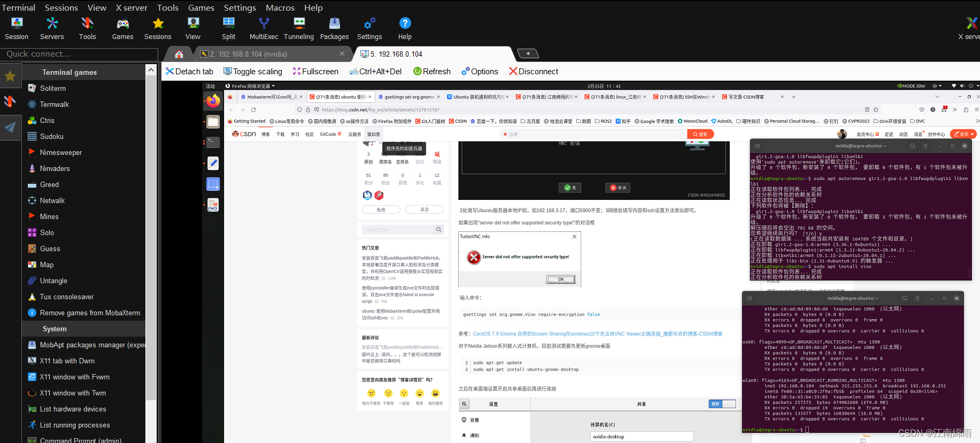Click the blue Help question-mark icon
The image size is (980, 443).
click(405, 28)
